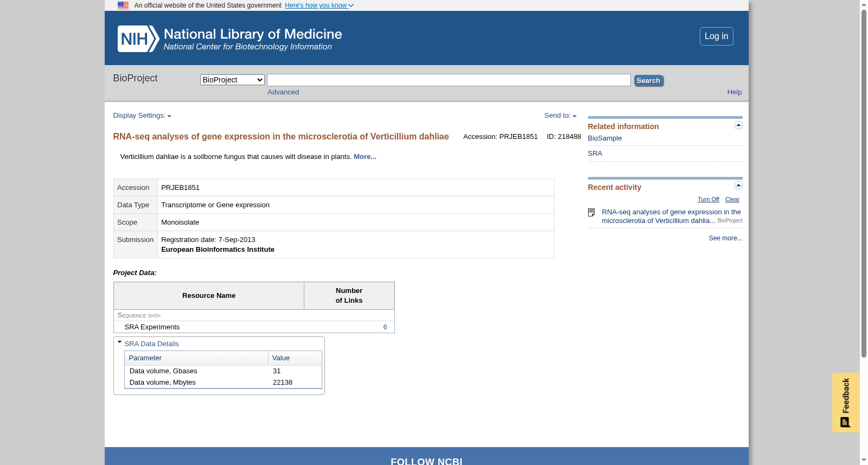Screen dimensions: 868x465
Task: Click the US flag icon
Action: (123, 5)
